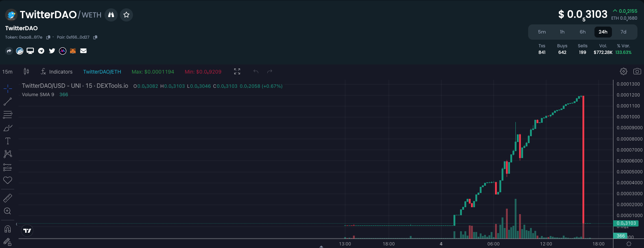
Task: Open chart settings gear
Action: (x=624, y=71)
